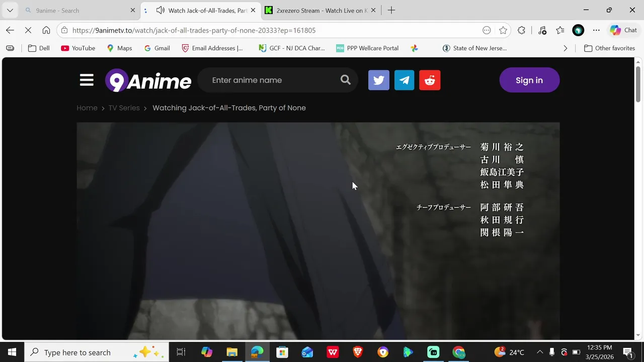Open the Reddit share button
Image resolution: width=644 pixels, height=362 pixels.
430,80
